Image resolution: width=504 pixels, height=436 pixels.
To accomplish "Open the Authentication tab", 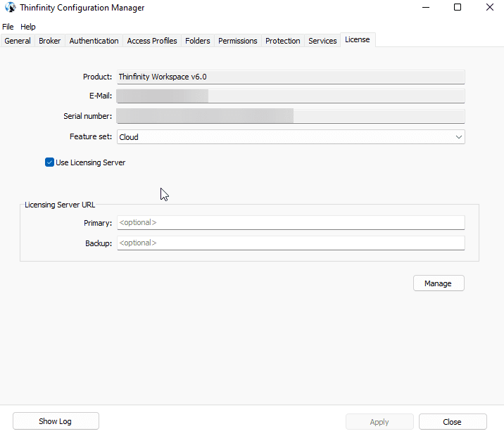I will click(x=94, y=41).
